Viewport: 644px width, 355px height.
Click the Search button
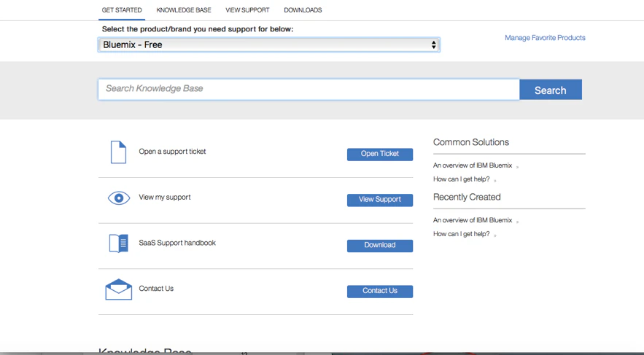pos(551,90)
